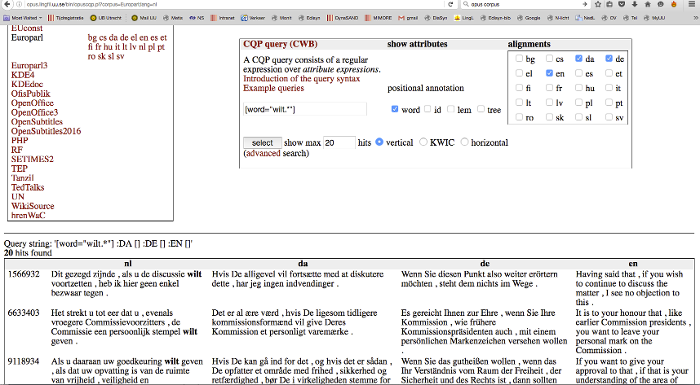Open the Tanzil corpus link
Image resolution: width=700 pixels, height=385 pixels.
22,178
